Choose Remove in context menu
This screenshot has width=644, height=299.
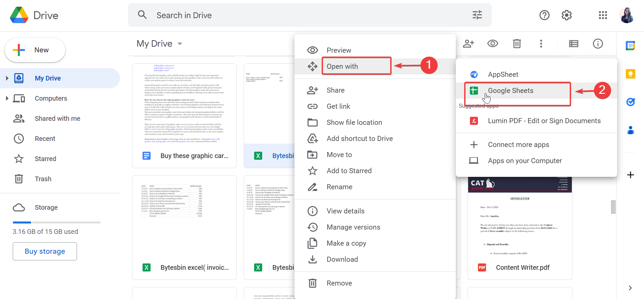coord(375,283)
